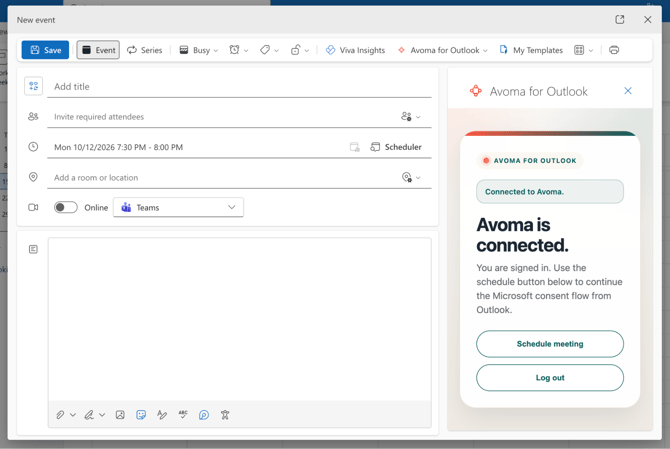The image size is (670, 449).
Task: Open attendee options dropdown icon
Action: coord(411,117)
